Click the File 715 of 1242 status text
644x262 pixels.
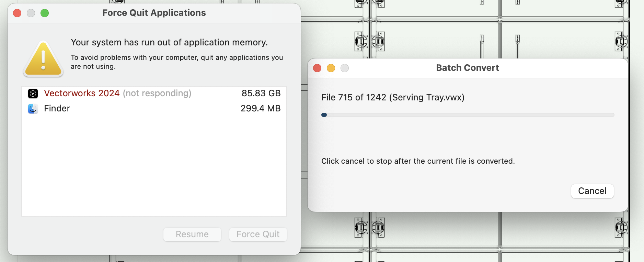[393, 98]
